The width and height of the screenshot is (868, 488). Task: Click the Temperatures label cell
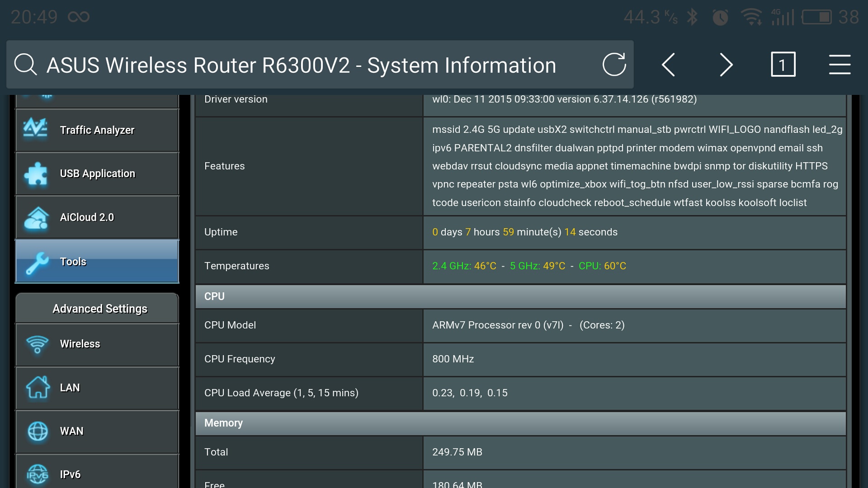click(x=309, y=266)
